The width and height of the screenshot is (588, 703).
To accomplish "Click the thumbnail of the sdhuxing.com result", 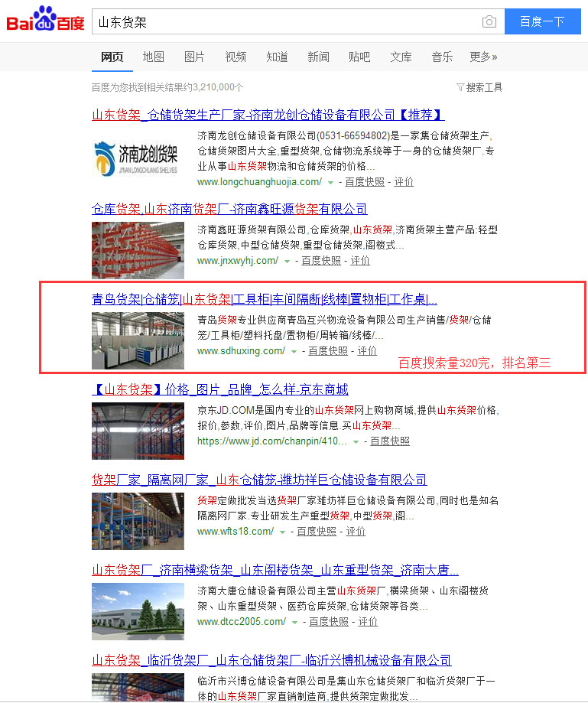I will pyautogui.click(x=138, y=340).
